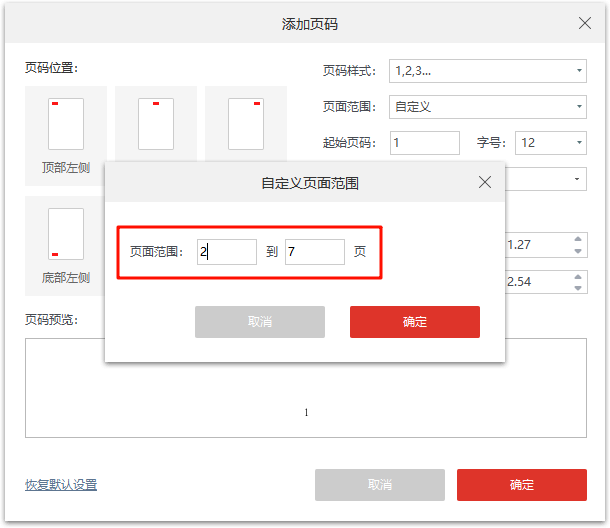This screenshot has width=610, height=528.
Task: Cancel the 自定义页面范围 dialog with 取消
Action: click(x=260, y=322)
